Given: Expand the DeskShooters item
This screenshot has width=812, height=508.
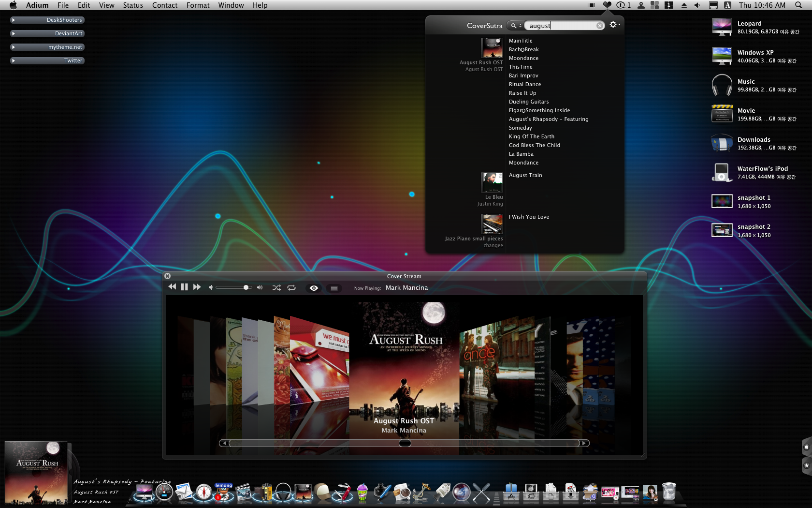Looking at the screenshot, I should (14, 20).
